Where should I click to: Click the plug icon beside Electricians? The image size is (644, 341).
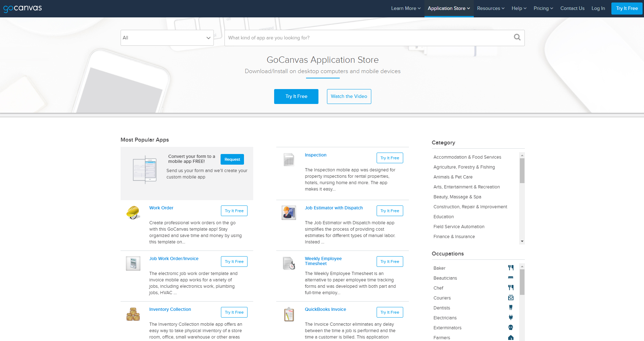pos(511,317)
